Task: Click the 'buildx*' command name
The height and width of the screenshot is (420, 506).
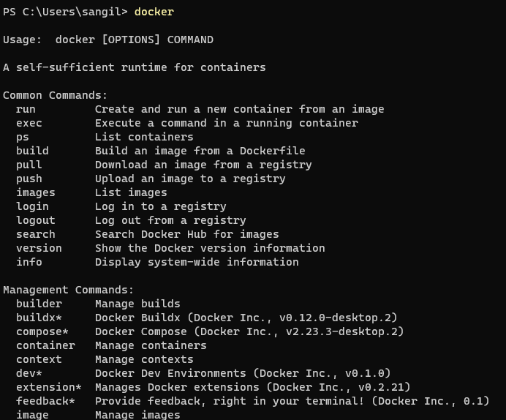Action: 39,318
